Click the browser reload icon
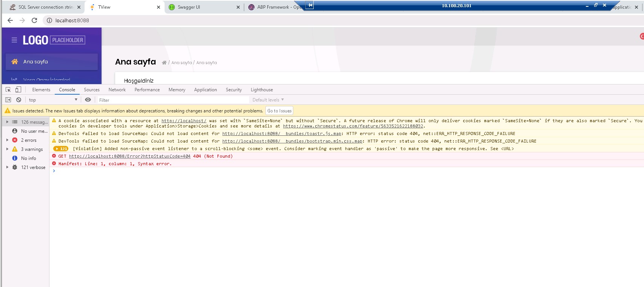Screen dimensions: 644x287 pyautogui.click(x=34, y=20)
